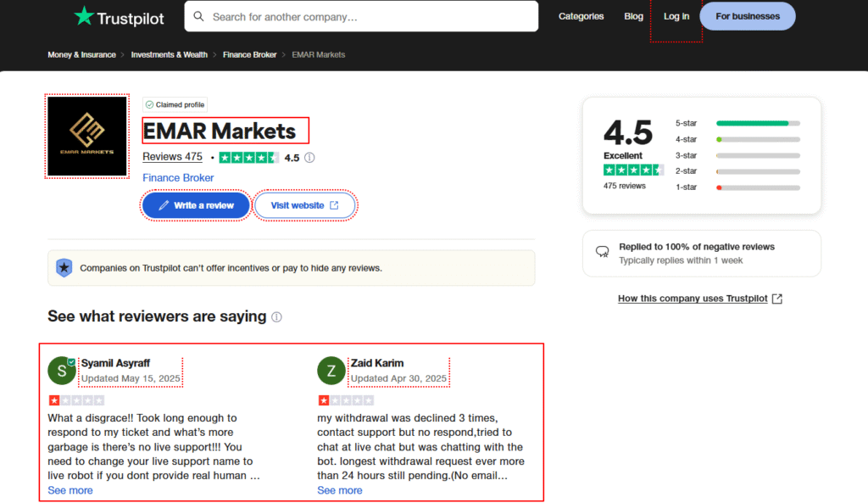Click the Updated May 15, 2025 date

131,378
